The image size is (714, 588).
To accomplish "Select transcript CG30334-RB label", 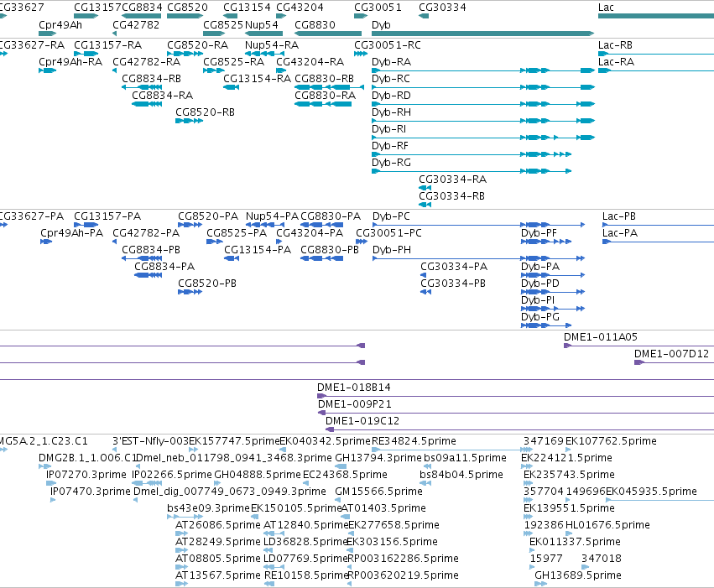I will [451, 196].
